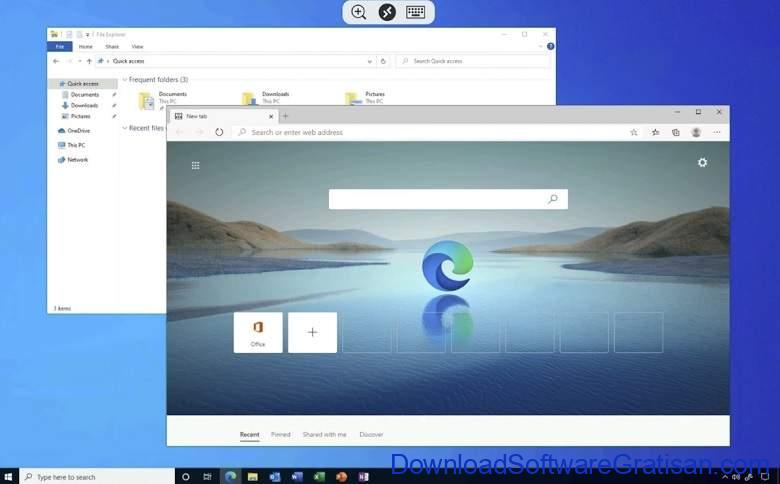780x484 pixels.
Task: Open the Edge profile avatar
Action: point(696,132)
